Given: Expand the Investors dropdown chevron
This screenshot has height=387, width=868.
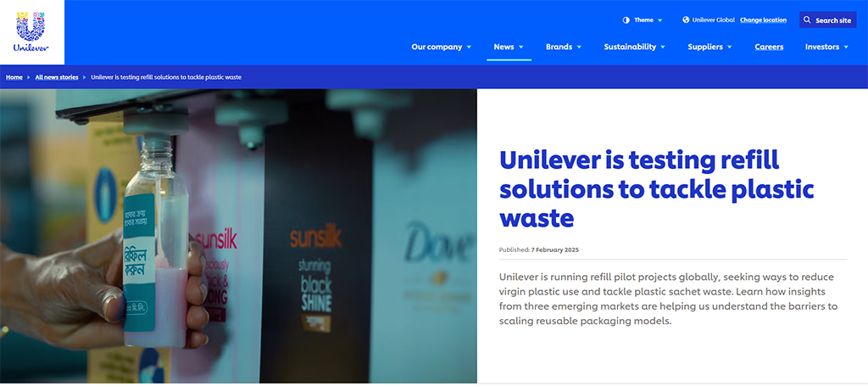Looking at the screenshot, I should coord(846,48).
